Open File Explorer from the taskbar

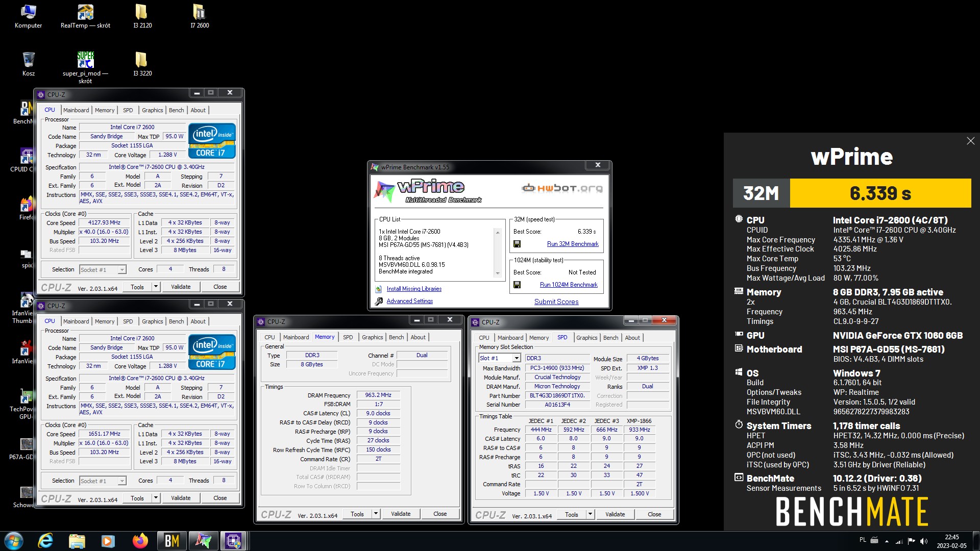click(x=77, y=541)
